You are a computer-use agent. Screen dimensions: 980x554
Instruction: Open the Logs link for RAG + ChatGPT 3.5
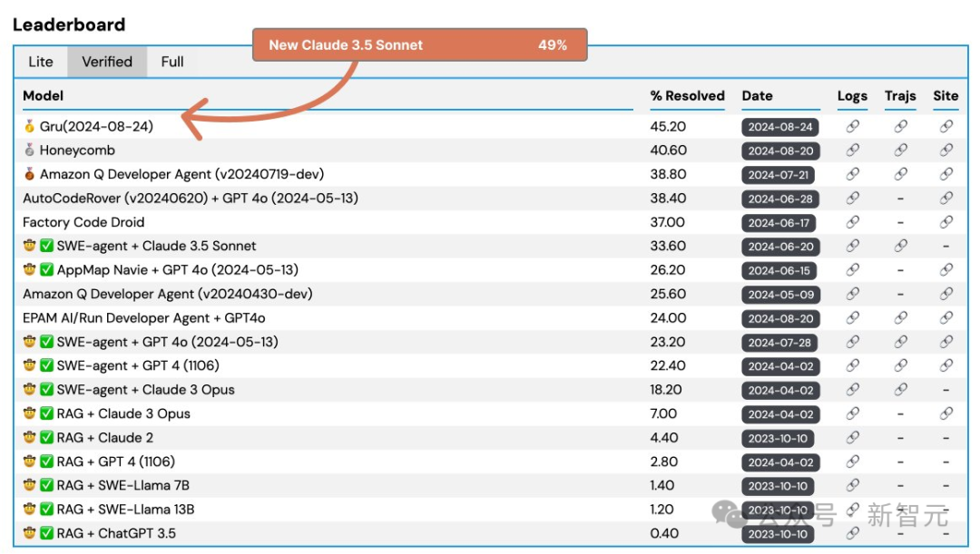click(x=852, y=533)
